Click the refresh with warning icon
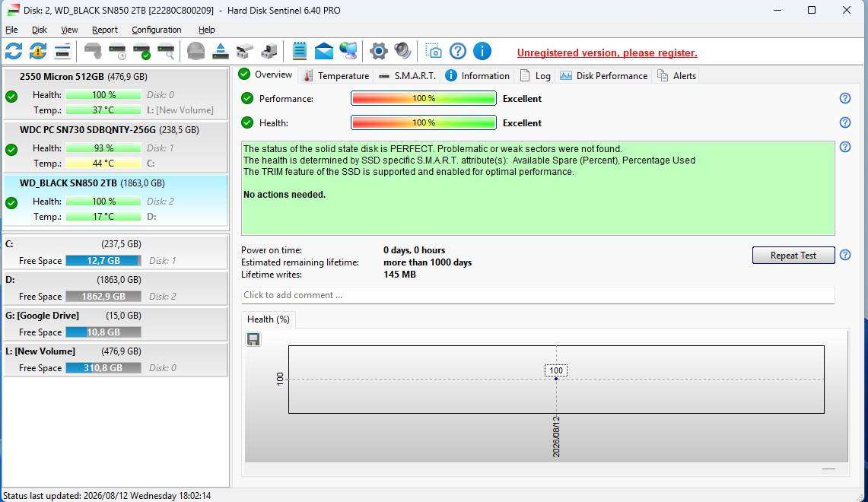Viewport: 868px width, 502px height. pyautogui.click(x=37, y=52)
